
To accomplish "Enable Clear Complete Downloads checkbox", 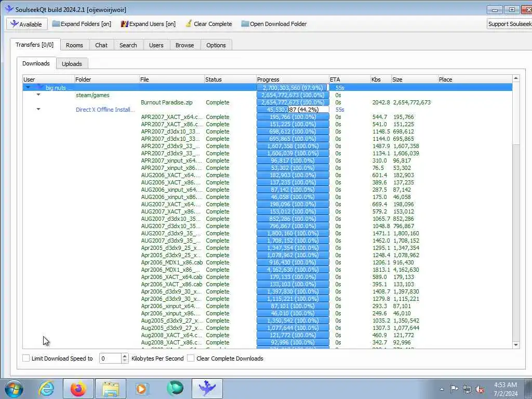I will point(191,358).
